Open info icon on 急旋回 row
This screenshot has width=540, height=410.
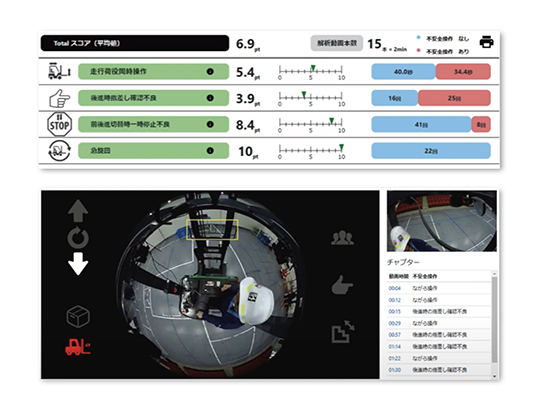point(210,150)
